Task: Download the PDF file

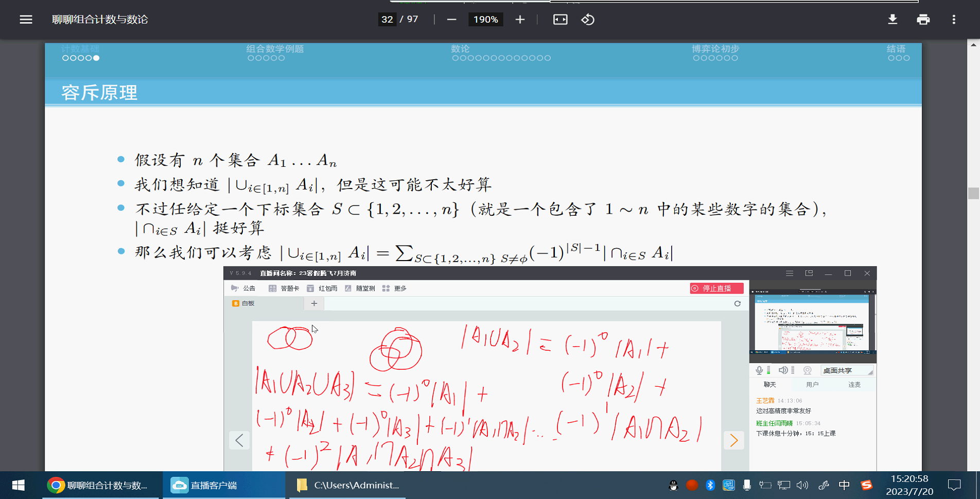Action: [892, 20]
